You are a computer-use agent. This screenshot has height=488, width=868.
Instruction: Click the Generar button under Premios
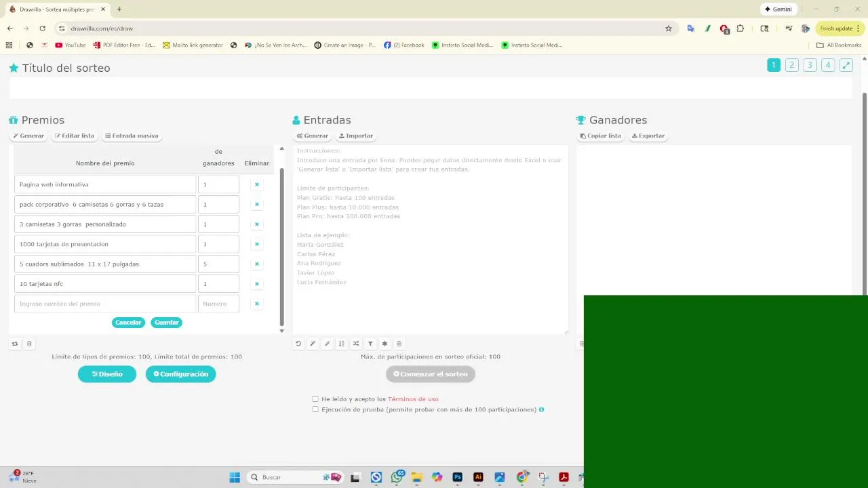[28, 136]
